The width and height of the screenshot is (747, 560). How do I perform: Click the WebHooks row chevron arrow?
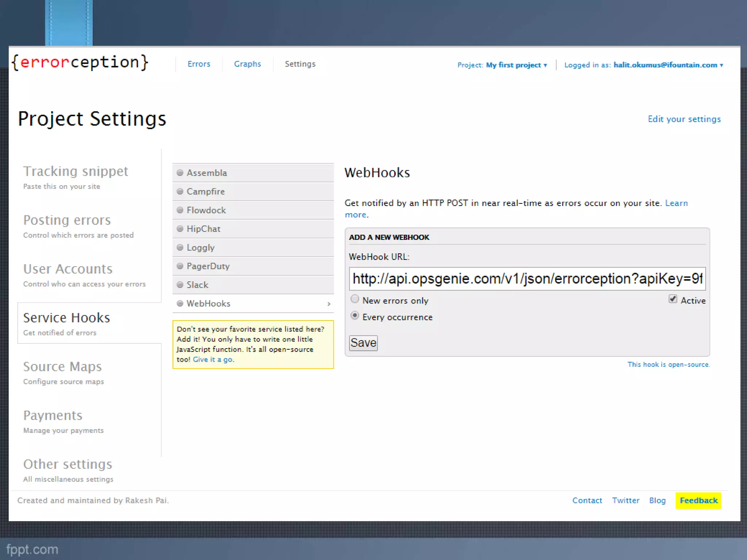point(329,304)
